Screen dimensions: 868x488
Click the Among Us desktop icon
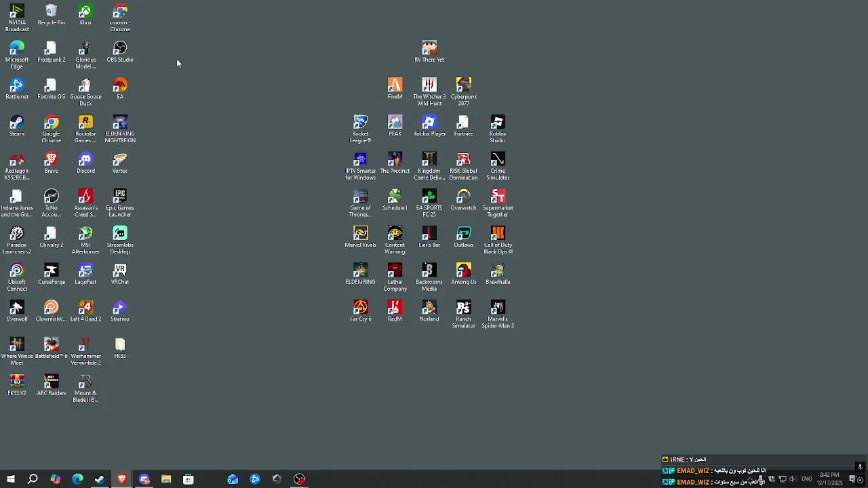tap(464, 274)
